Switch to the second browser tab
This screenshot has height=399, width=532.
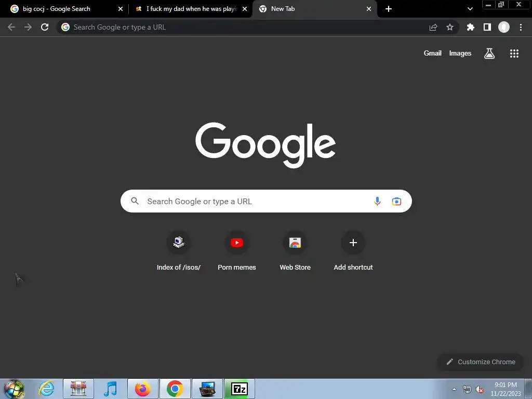191,9
